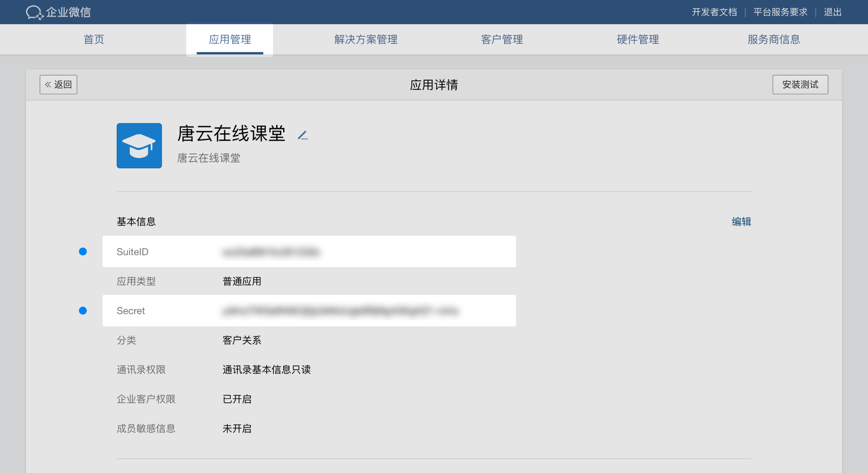The image size is (868, 473).
Task: Click the 企业微信 logo
Action: coord(58,12)
